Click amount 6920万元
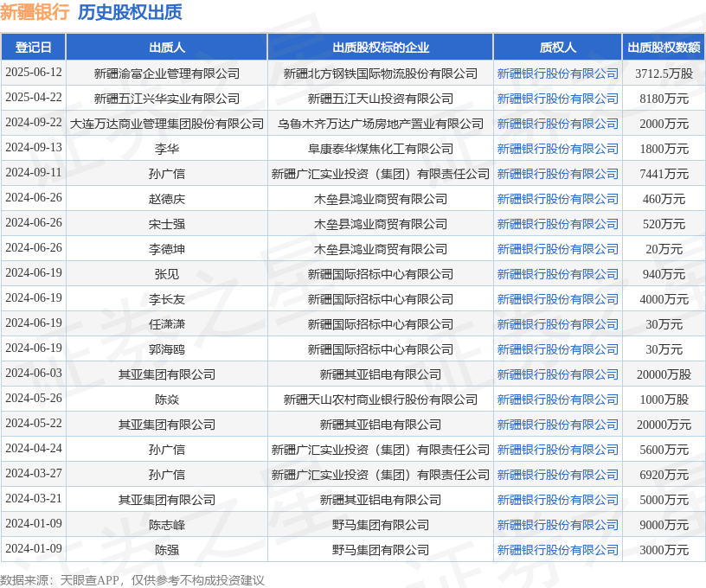706x588 pixels. [x=664, y=475]
